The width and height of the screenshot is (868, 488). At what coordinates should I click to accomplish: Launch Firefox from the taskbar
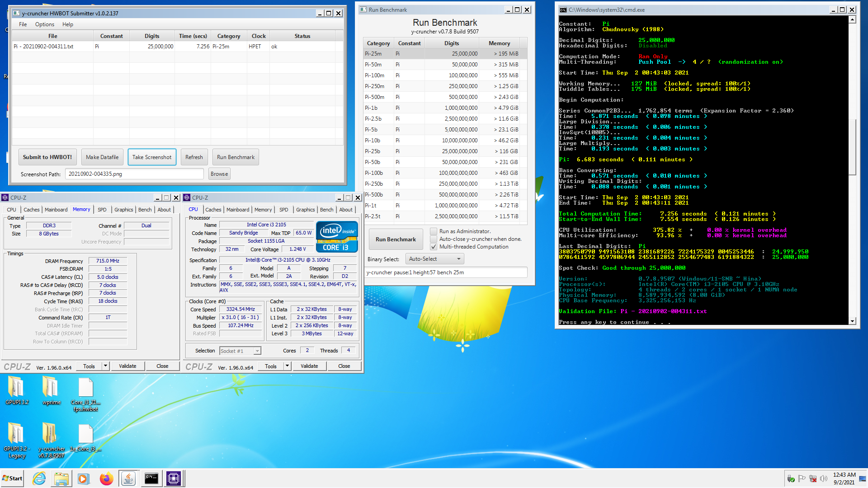tap(106, 479)
